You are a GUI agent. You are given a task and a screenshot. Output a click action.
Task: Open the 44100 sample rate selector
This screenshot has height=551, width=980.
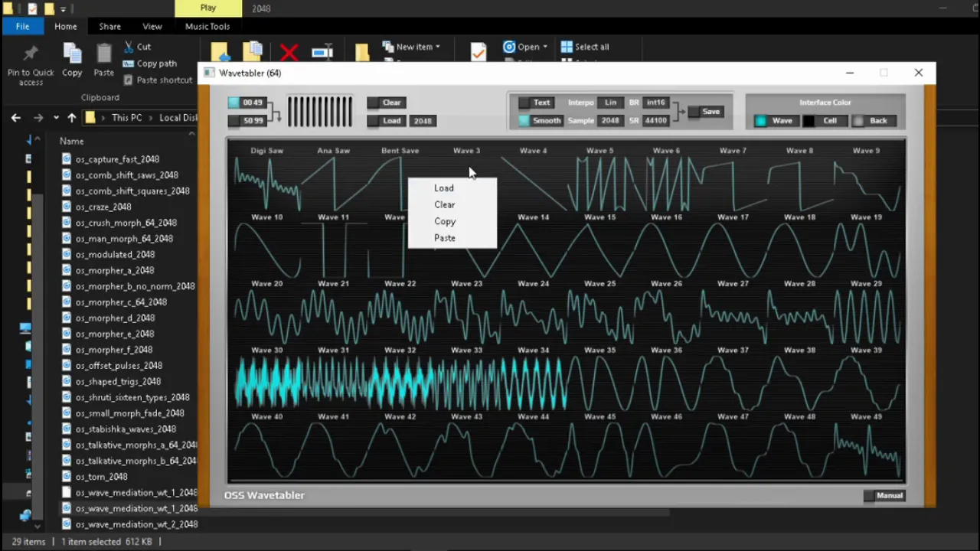pyautogui.click(x=656, y=121)
